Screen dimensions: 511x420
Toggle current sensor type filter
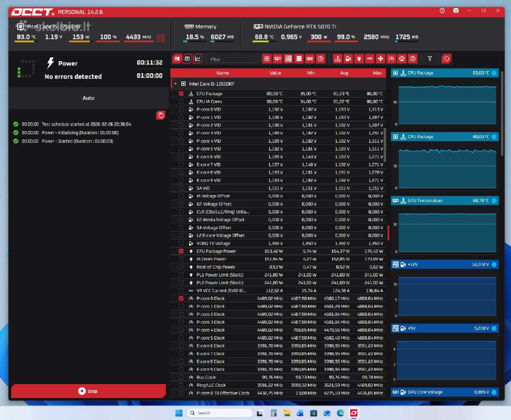(370, 59)
